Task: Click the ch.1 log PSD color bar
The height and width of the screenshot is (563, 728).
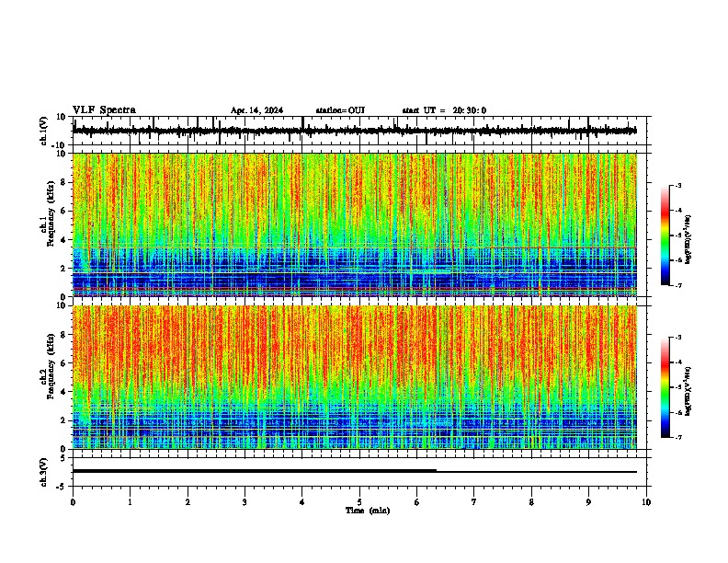Action: pyautogui.click(x=665, y=236)
